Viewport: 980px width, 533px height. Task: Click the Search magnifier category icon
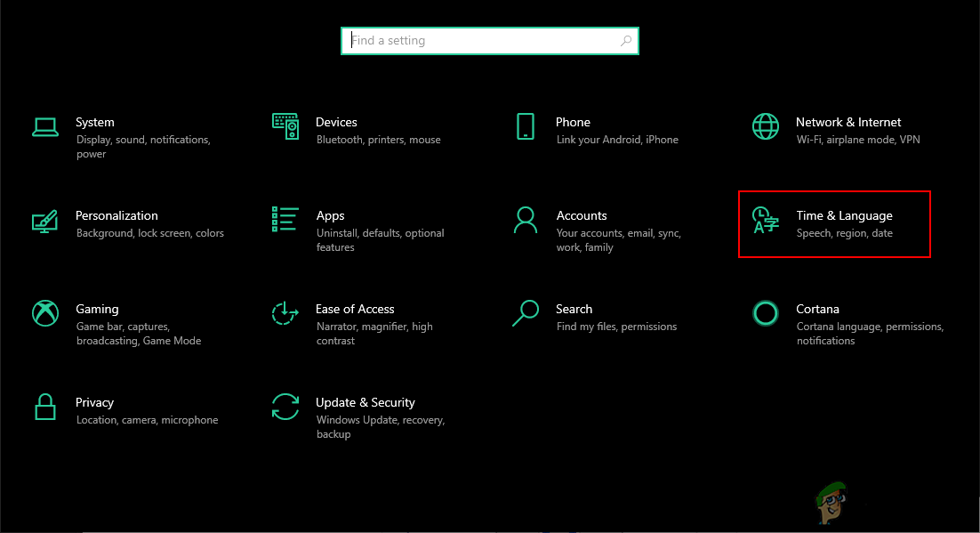[526, 313]
